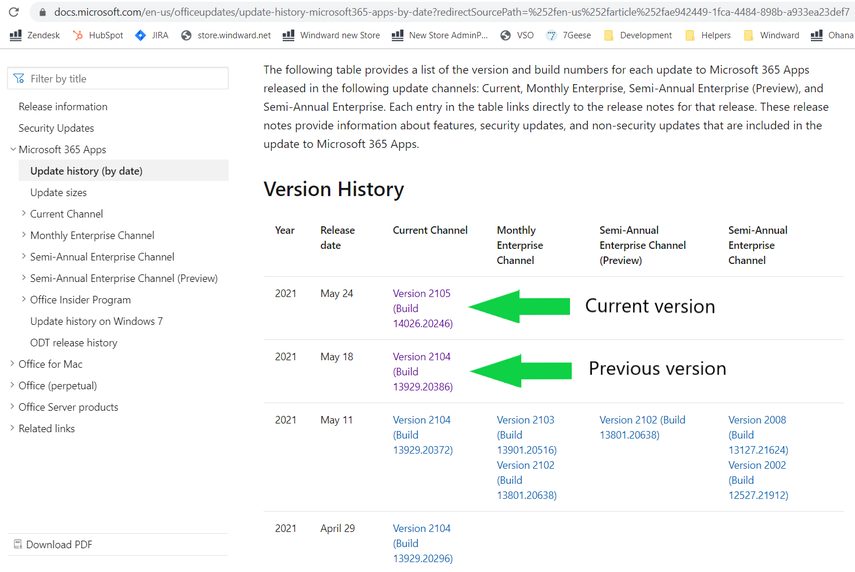Collapse the Microsoft 365 Apps tree node

13,150
